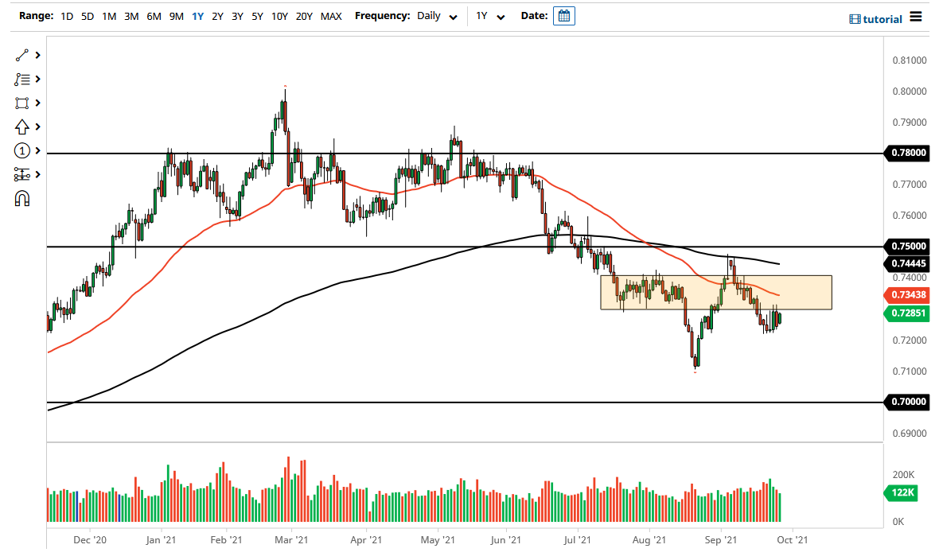The height and width of the screenshot is (560, 939).
Task: Select the 5Y range option
Action: pos(257,16)
